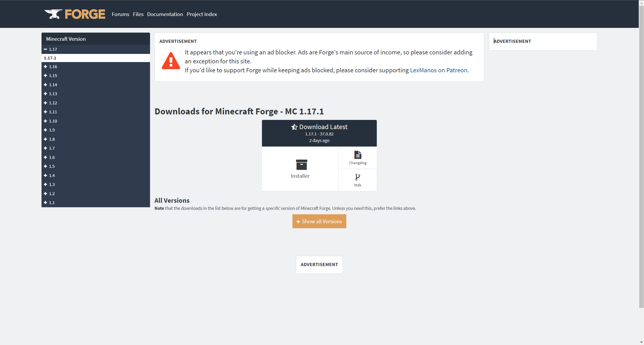The height and width of the screenshot is (345, 644).
Task: Click the bottom ADVERTISEMENT box
Action: click(x=319, y=265)
